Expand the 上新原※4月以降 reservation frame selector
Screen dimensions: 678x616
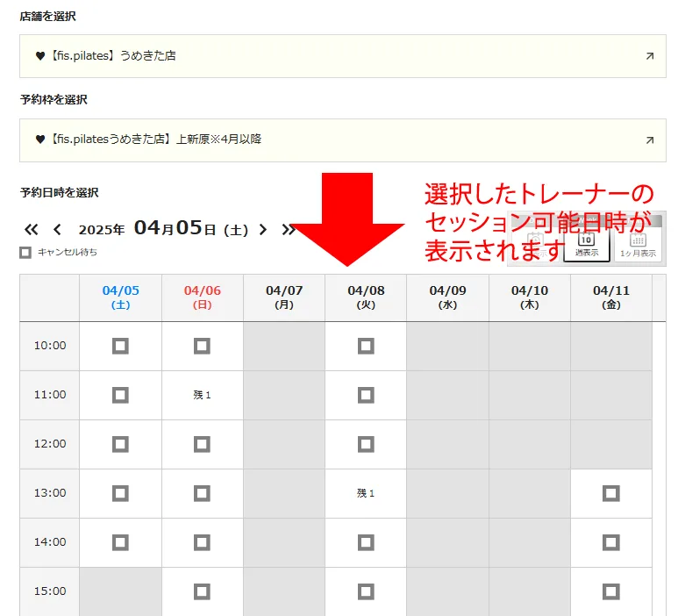tap(342, 140)
